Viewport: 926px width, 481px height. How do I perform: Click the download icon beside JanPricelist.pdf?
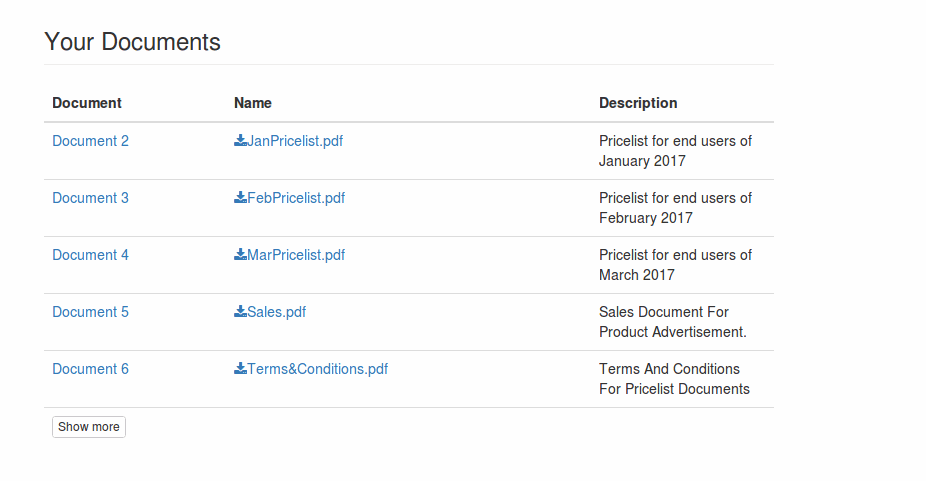pos(240,140)
